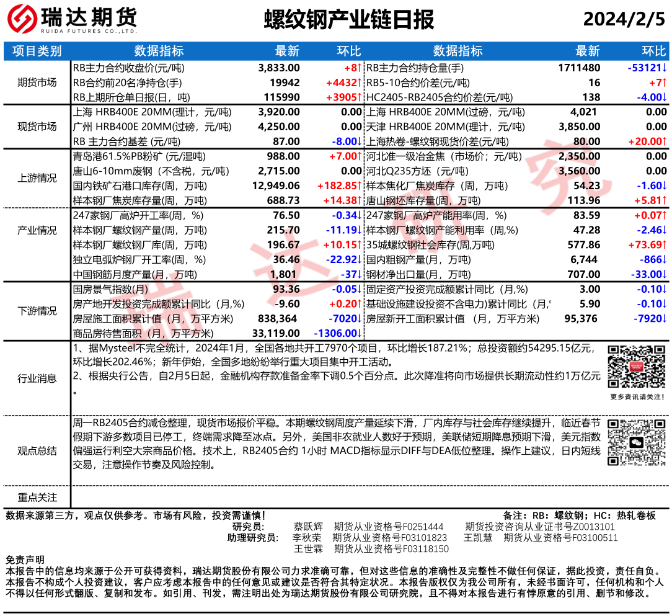Click 上海 HRB400E 过磅 price 4,021
Viewport: 672px width, 616px height.
point(583,112)
